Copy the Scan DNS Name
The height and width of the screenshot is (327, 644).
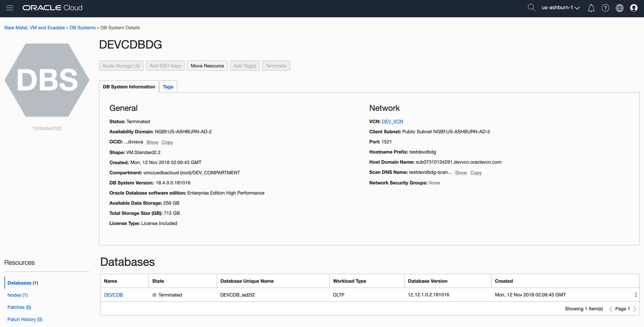point(476,173)
